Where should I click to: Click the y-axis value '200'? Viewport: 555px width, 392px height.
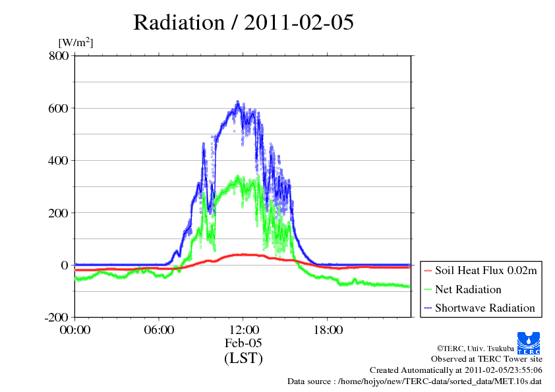tap(59, 213)
